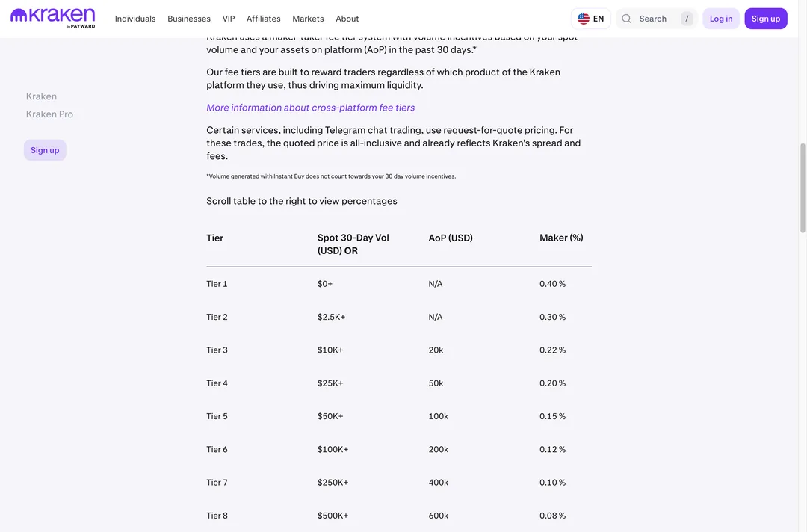Click the 200k AoP cell
The image size is (807, 532).
(439, 449)
